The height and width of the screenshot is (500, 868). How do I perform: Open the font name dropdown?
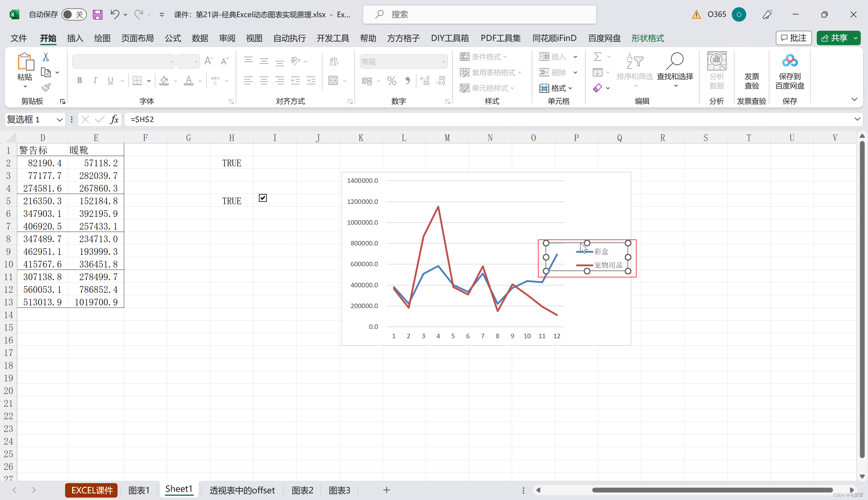pos(171,62)
